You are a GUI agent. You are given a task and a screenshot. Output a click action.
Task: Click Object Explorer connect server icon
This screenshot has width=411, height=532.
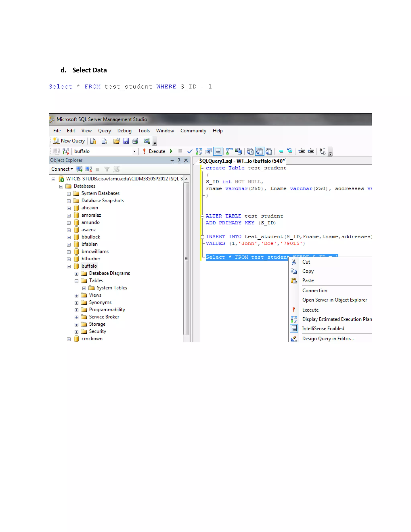click(79, 169)
